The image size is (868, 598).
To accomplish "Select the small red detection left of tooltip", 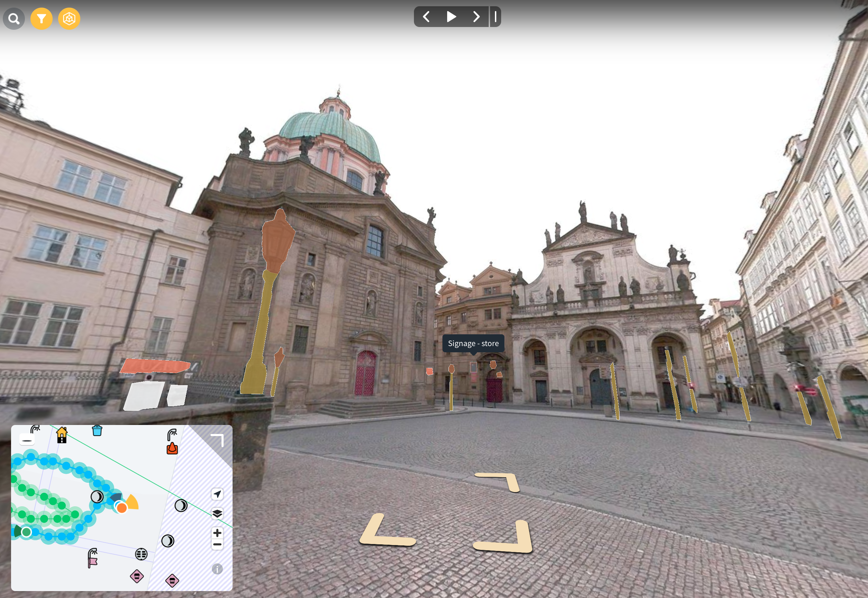I will 430,371.
